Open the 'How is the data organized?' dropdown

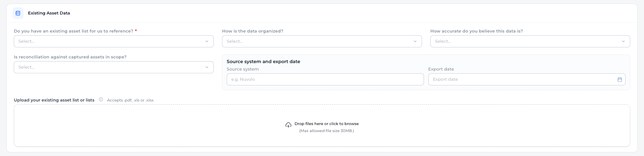pyautogui.click(x=322, y=41)
